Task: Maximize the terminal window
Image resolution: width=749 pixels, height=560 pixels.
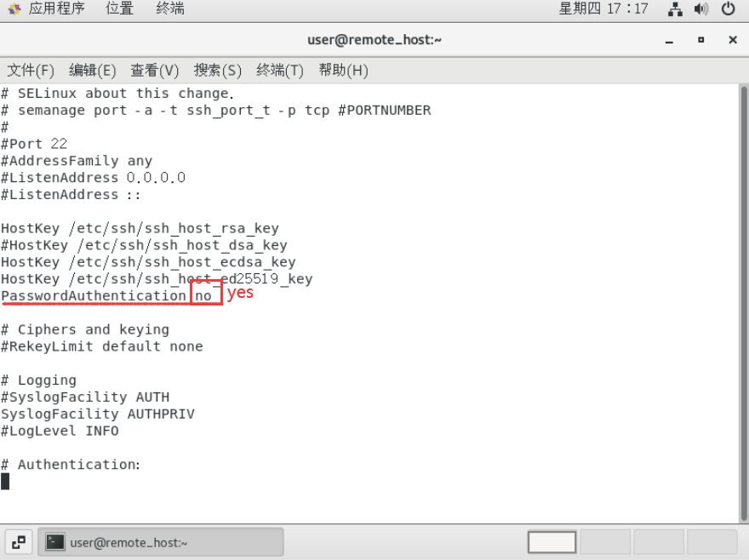Action: pyautogui.click(x=700, y=40)
